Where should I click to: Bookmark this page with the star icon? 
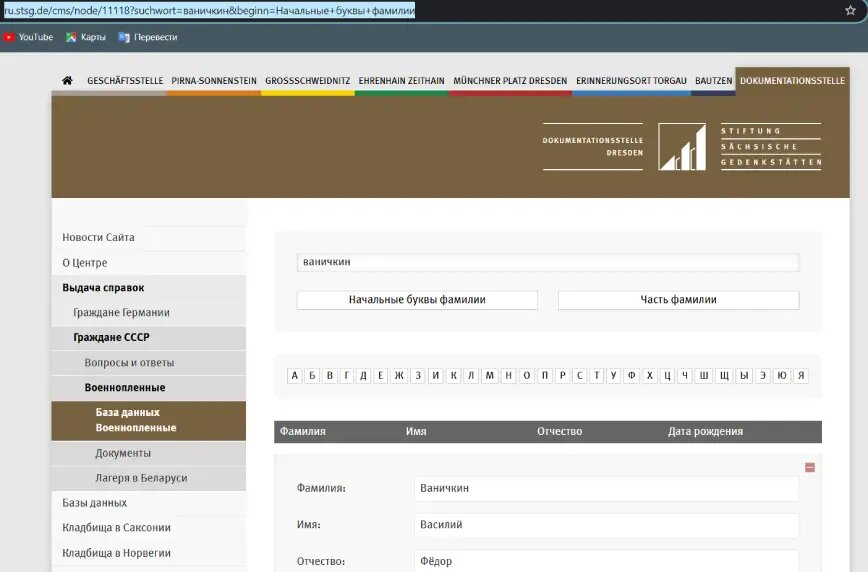tap(850, 11)
